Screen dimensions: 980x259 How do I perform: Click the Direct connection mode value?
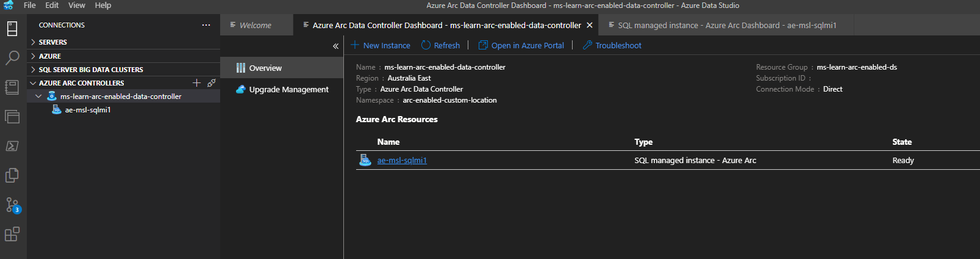(832, 89)
